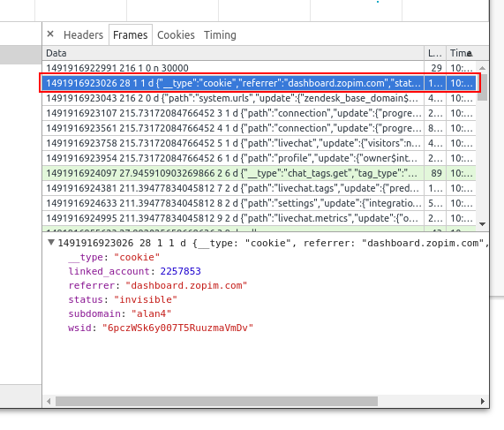Click the frames list scroll down arrow
Image resolution: width=504 pixels, height=430 pixels.
coord(482,224)
